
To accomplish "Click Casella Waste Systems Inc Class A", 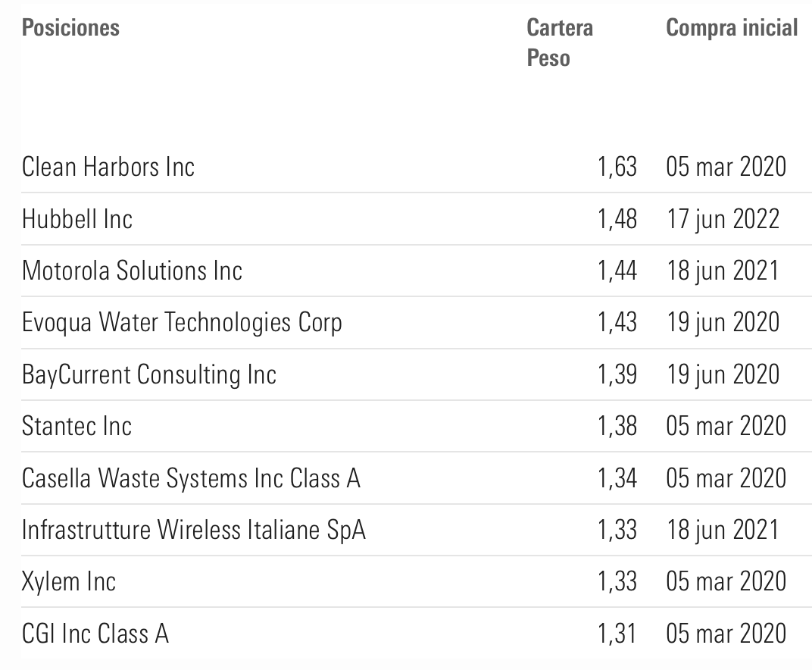I will coord(191,478).
